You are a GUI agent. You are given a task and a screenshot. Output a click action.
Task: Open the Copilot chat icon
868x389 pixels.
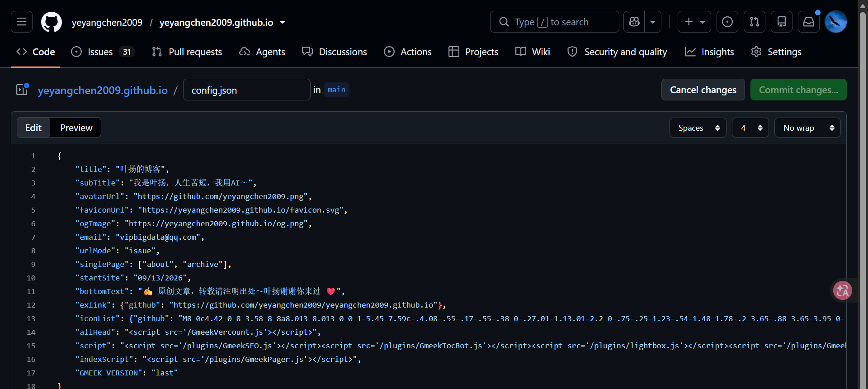(x=634, y=22)
